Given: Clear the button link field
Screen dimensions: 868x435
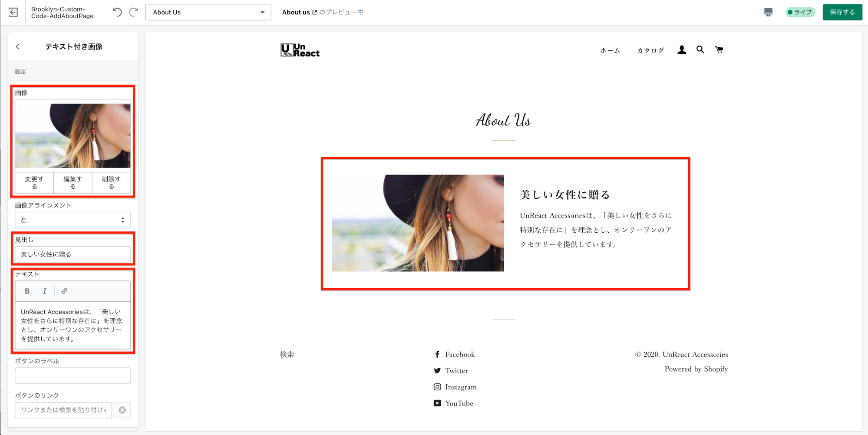Looking at the screenshot, I should 122,410.
